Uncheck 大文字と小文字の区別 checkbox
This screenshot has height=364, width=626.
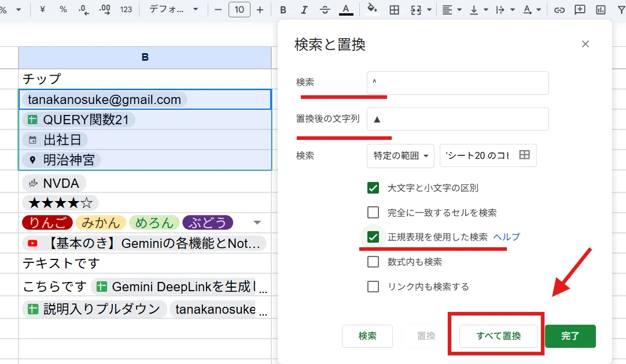click(373, 188)
